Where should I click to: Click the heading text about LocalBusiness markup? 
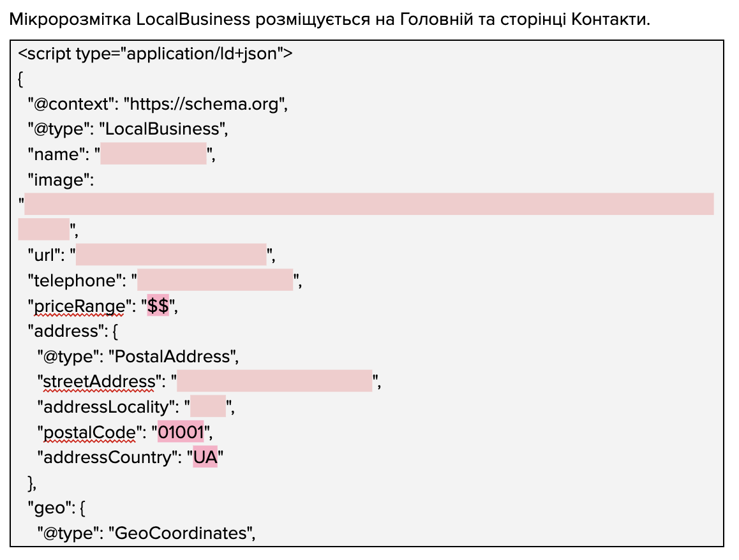coord(329,19)
